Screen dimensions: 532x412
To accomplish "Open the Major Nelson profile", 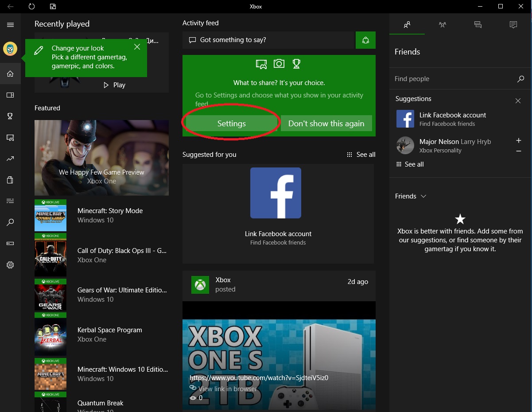I will [456, 145].
